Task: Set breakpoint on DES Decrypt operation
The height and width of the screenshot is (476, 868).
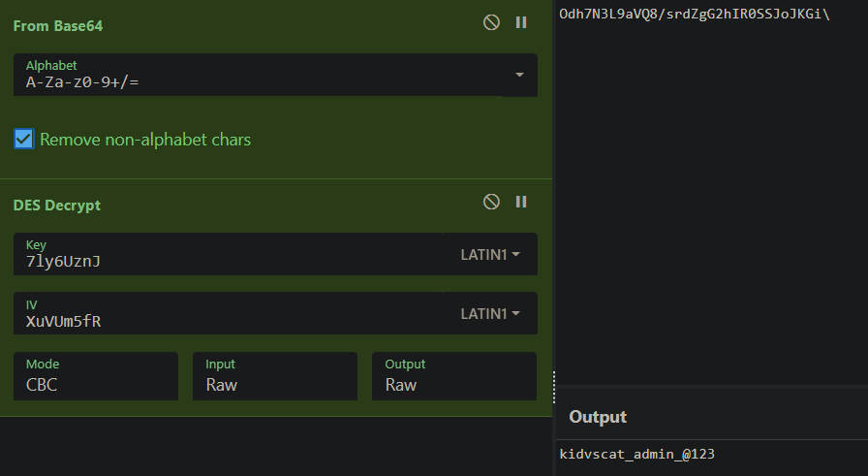Action: [521, 202]
